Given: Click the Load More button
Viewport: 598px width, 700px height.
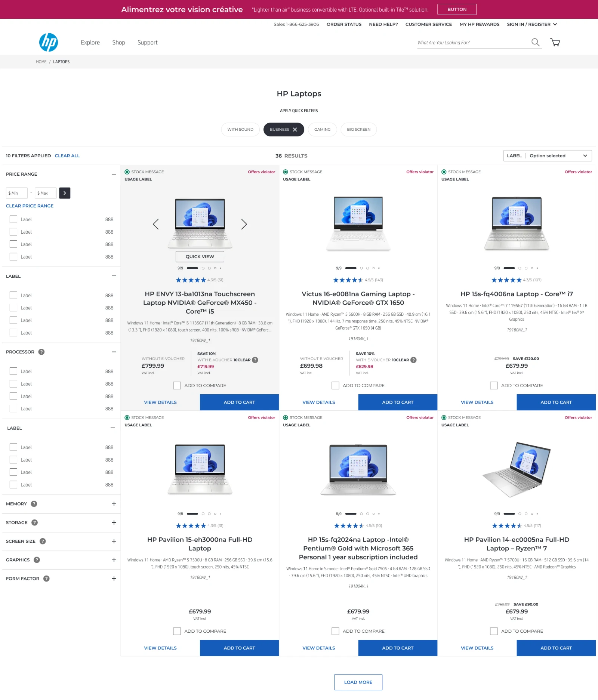Looking at the screenshot, I should [x=358, y=682].
